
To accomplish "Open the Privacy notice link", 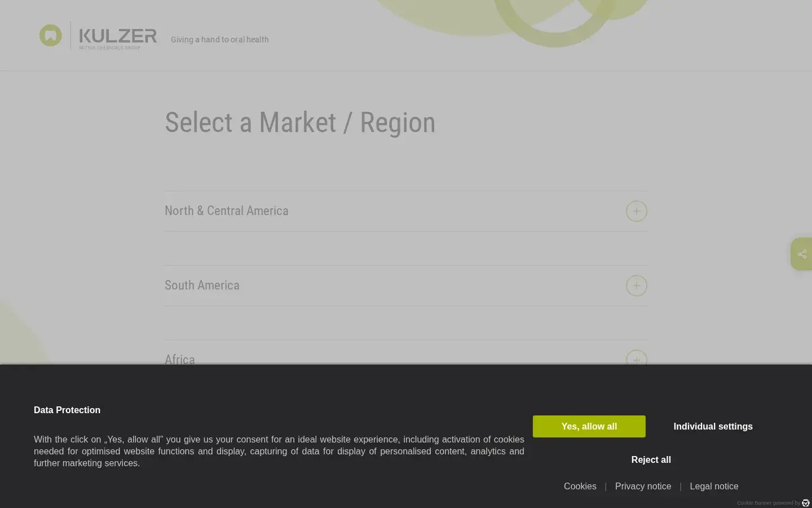I will coord(643,486).
